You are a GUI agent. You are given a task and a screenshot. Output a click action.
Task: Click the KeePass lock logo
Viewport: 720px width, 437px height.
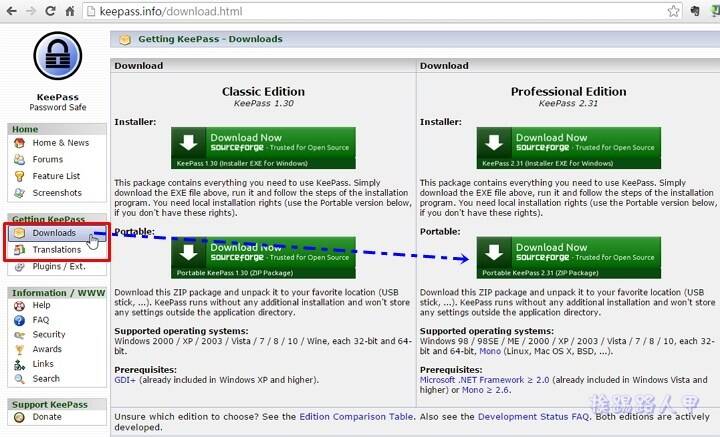coord(58,56)
